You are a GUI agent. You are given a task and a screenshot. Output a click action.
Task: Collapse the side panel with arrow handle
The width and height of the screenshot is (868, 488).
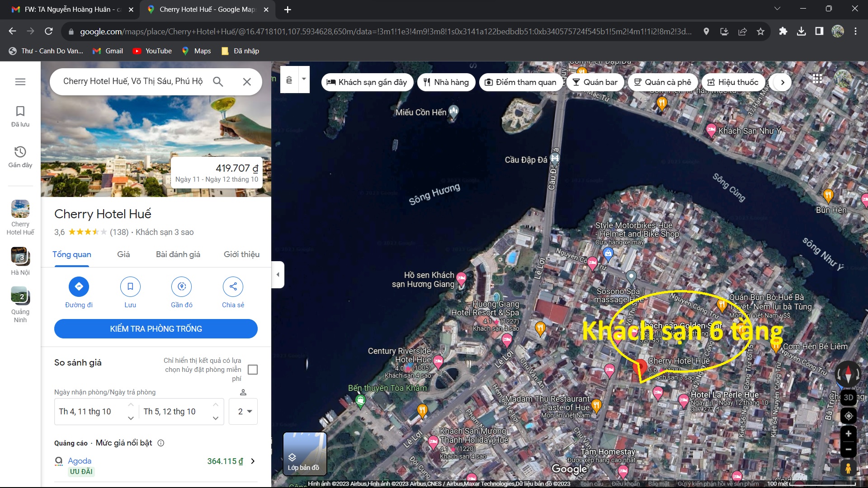(x=278, y=275)
